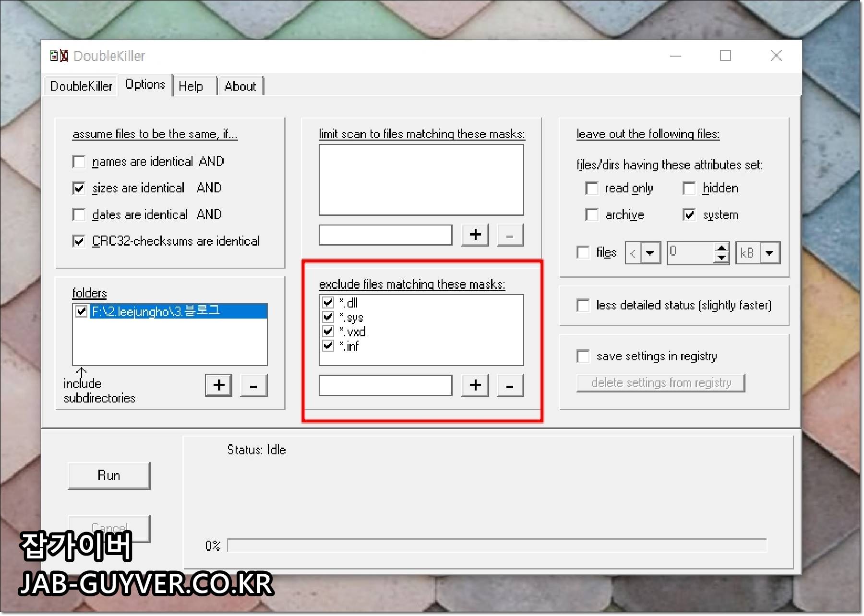Decrease file size with spinner down arrow
The width and height of the screenshot is (864, 616).
[721, 258]
